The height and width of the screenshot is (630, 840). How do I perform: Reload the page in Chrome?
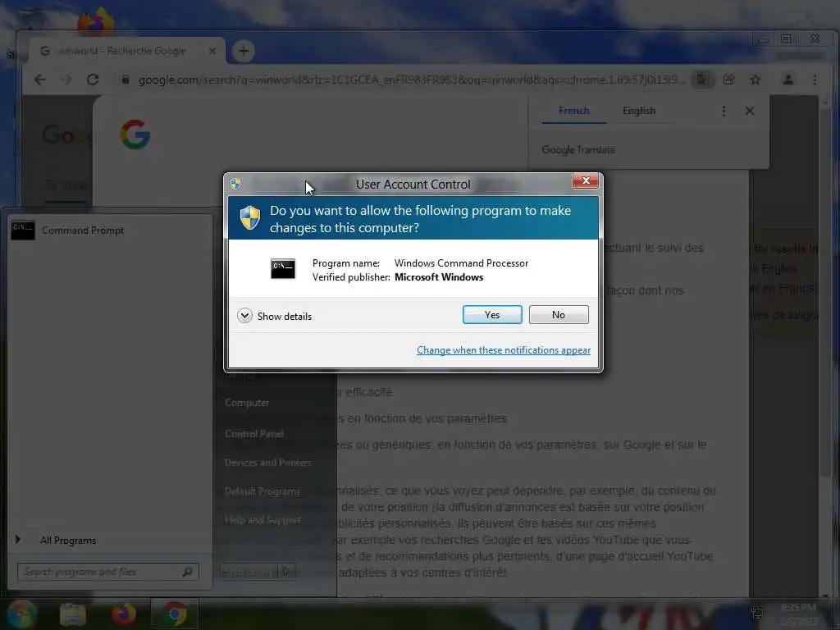[x=93, y=80]
